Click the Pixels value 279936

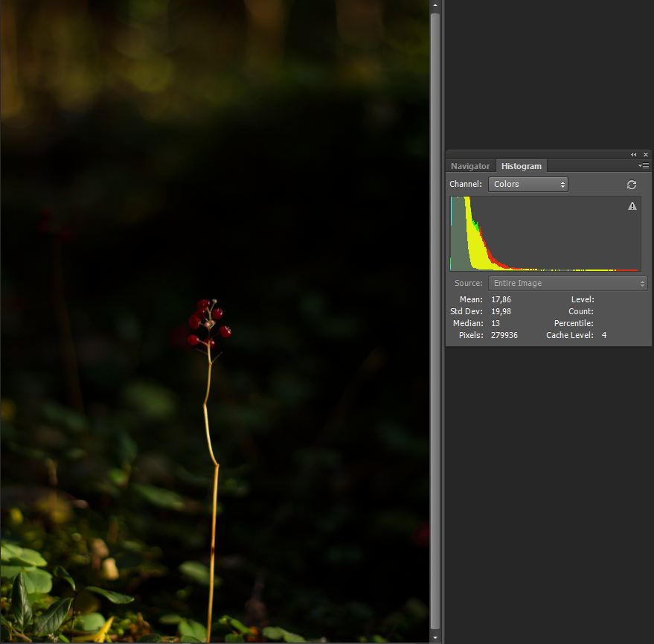click(x=504, y=335)
